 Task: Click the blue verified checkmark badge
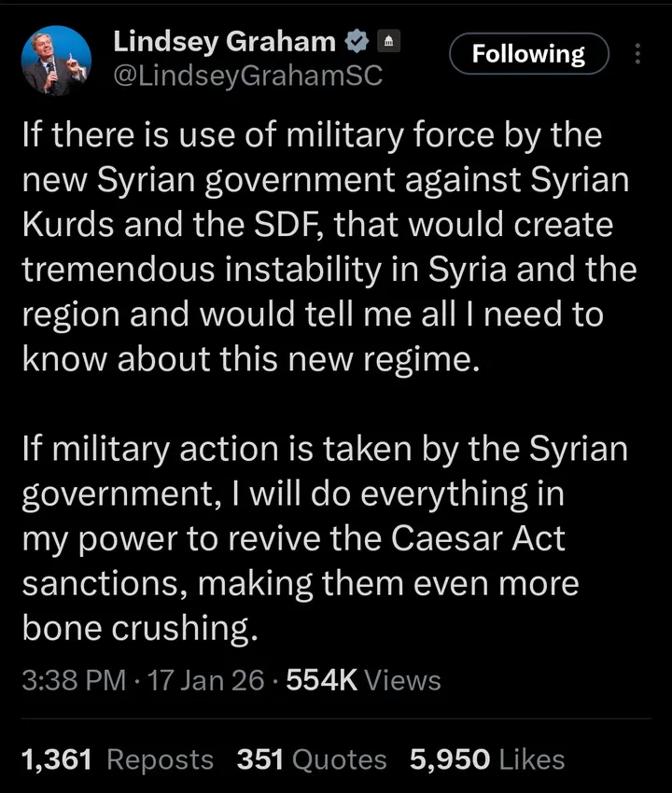pos(356,43)
